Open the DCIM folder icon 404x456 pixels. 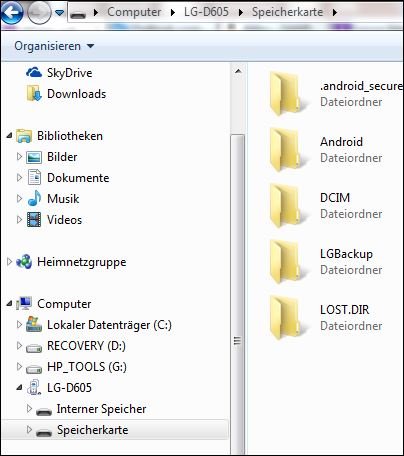point(285,206)
